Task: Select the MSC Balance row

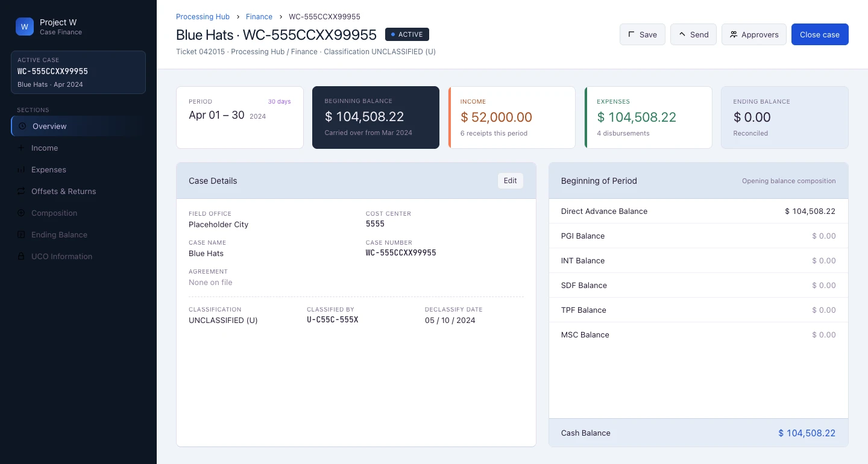Action: click(699, 335)
